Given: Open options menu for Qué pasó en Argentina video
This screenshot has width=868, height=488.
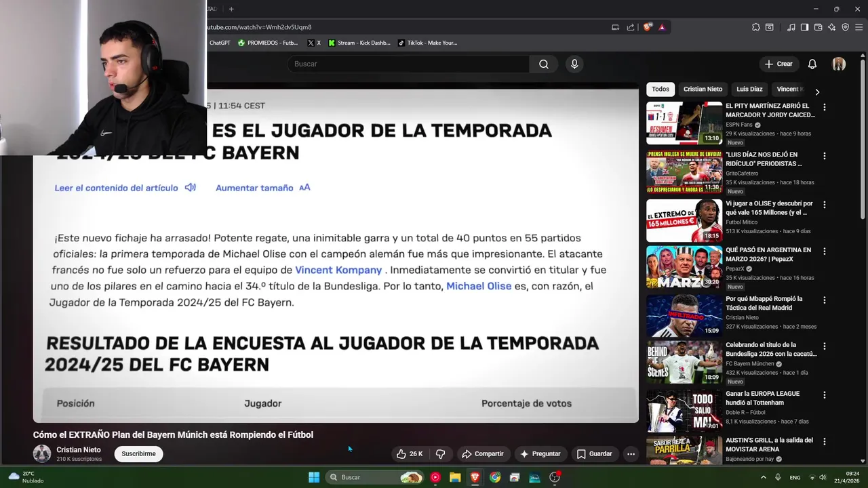Looking at the screenshot, I should pyautogui.click(x=825, y=251).
